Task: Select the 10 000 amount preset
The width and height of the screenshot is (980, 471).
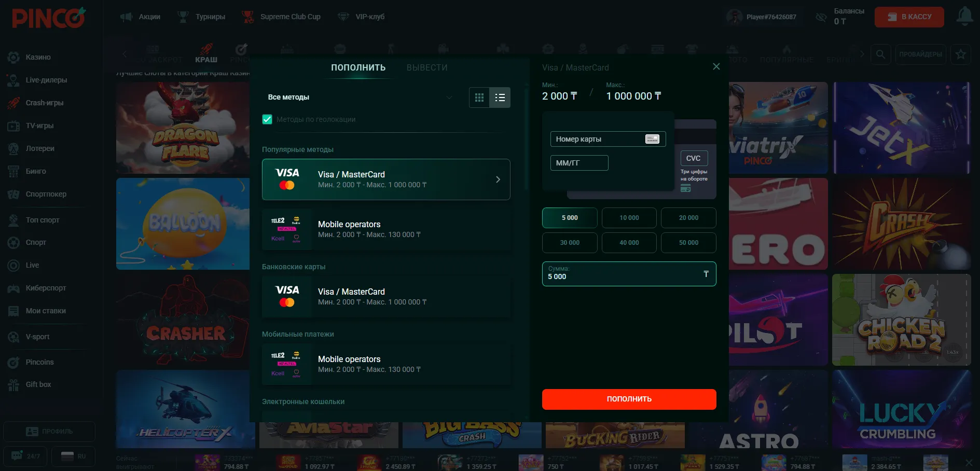Action: pos(629,218)
